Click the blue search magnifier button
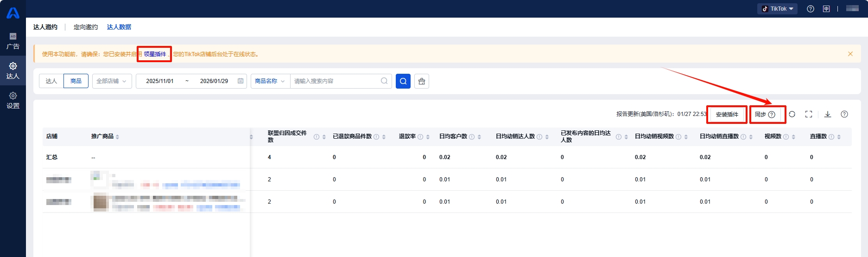Viewport: 868px width, 257px height. click(403, 81)
